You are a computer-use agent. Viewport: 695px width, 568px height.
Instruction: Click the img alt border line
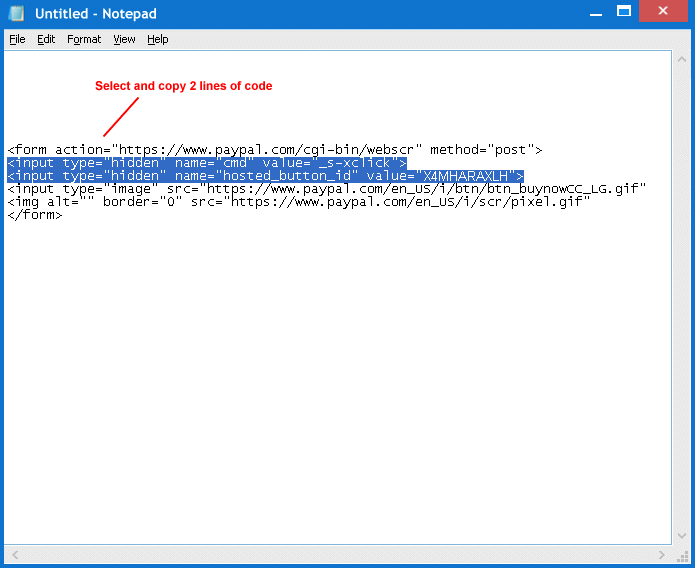pos(299,202)
